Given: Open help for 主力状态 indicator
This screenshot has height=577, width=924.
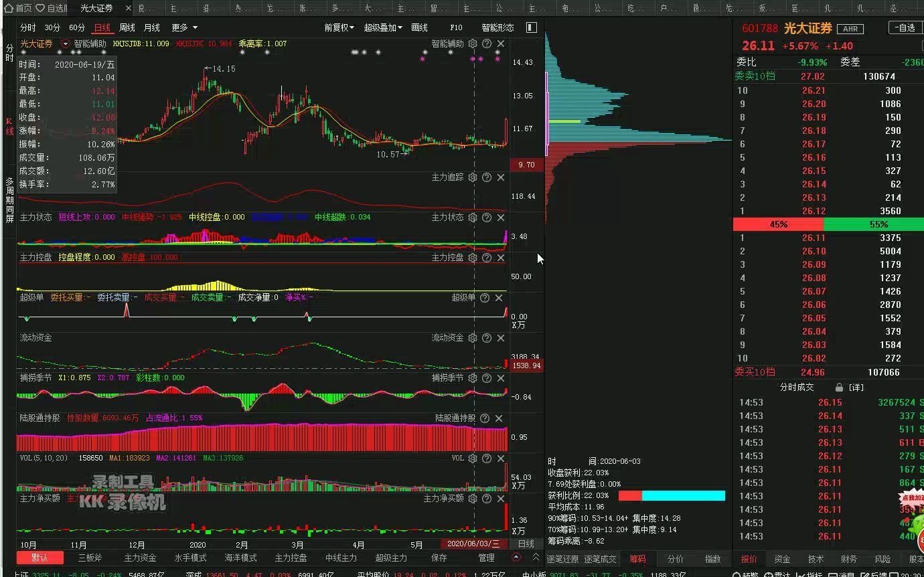Looking at the screenshot, I should [487, 218].
